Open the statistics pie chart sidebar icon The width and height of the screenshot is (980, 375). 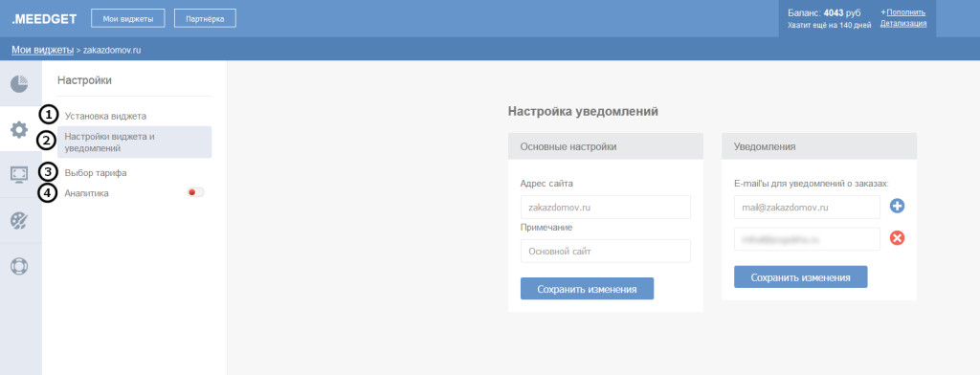pyautogui.click(x=19, y=83)
